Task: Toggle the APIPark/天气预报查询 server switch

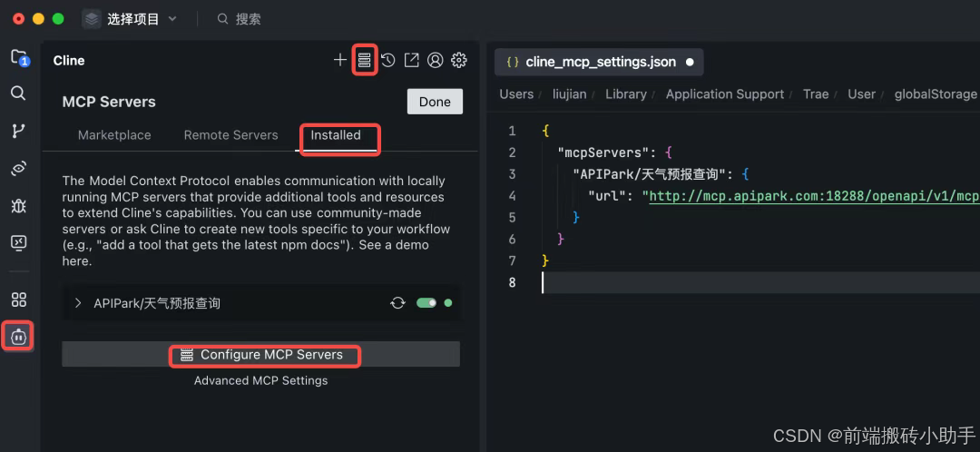Action: (x=426, y=303)
